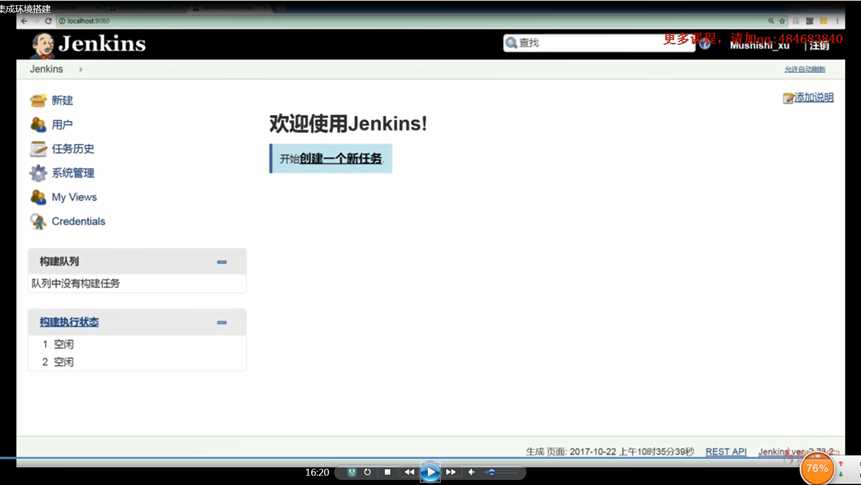Click the 系统管理 gear icon

(x=38, y=173)
